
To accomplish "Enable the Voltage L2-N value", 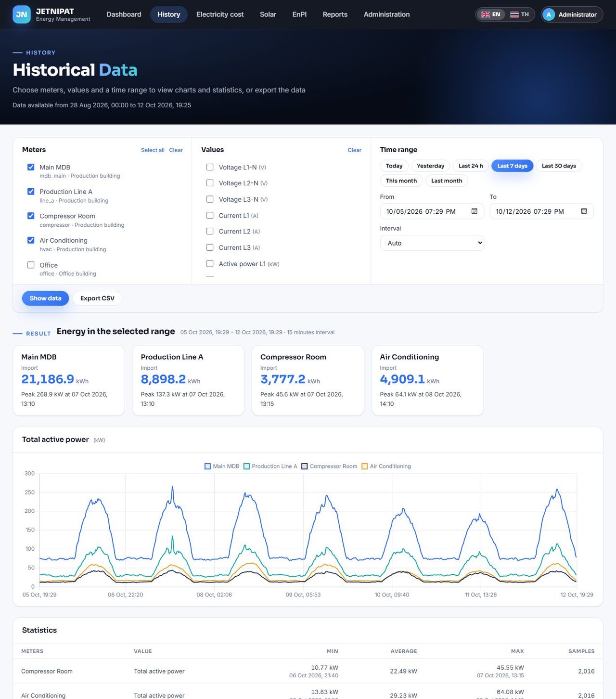I will click(210, 183).
